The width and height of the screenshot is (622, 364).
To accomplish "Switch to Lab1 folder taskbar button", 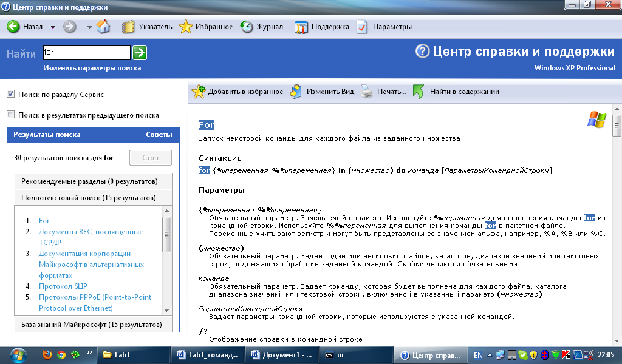I will pos(133,355).
